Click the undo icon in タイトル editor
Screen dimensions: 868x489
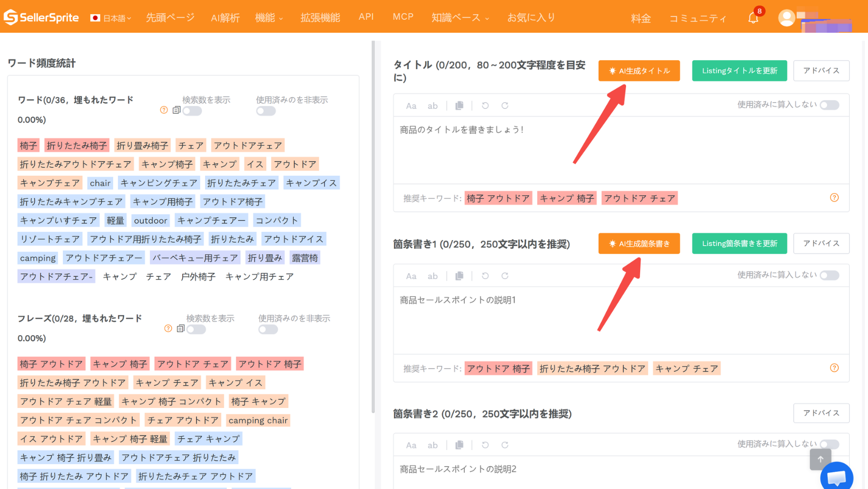(x=485, y=105)
